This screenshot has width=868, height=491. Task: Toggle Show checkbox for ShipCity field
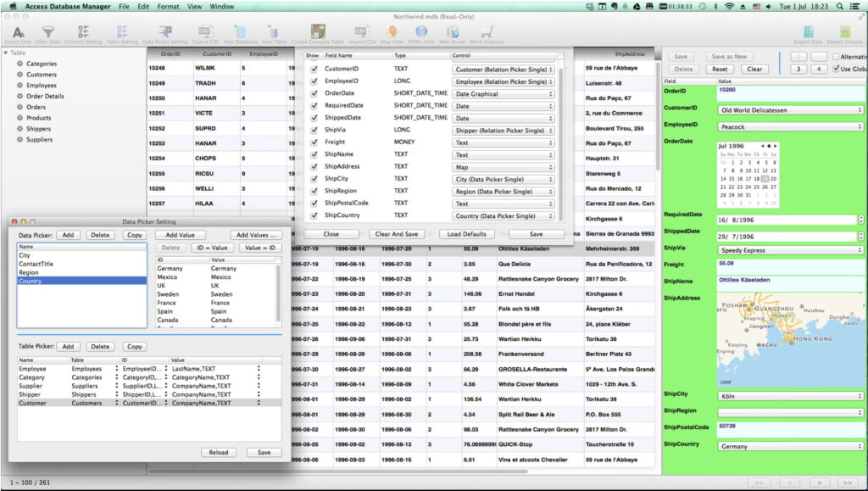pyautogui.click(x=314, y=179)
